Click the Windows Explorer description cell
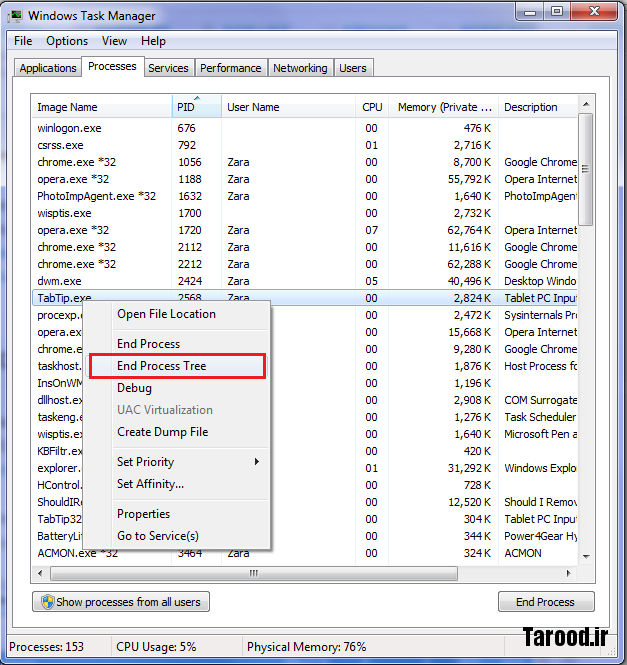 click(540, 468)
